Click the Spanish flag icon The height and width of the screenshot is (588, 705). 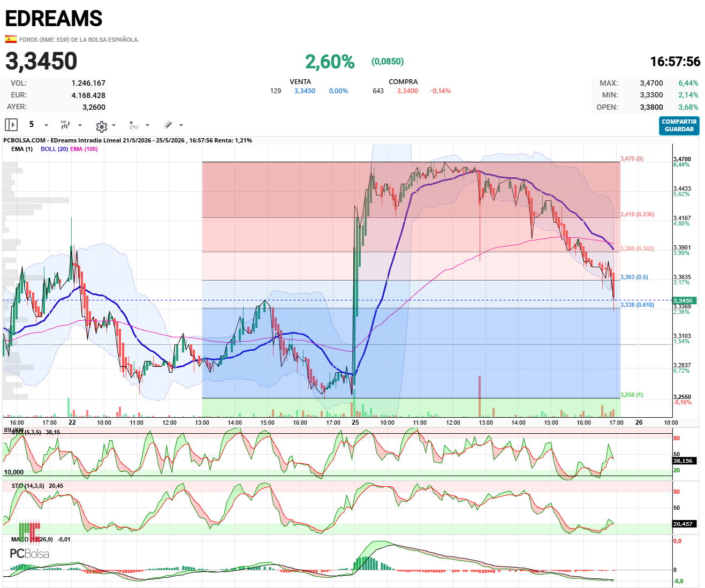pos(11,39)
